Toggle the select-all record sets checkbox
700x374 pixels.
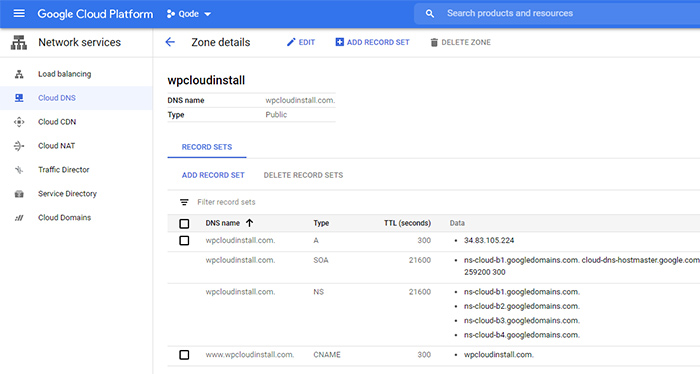point(184,223)
